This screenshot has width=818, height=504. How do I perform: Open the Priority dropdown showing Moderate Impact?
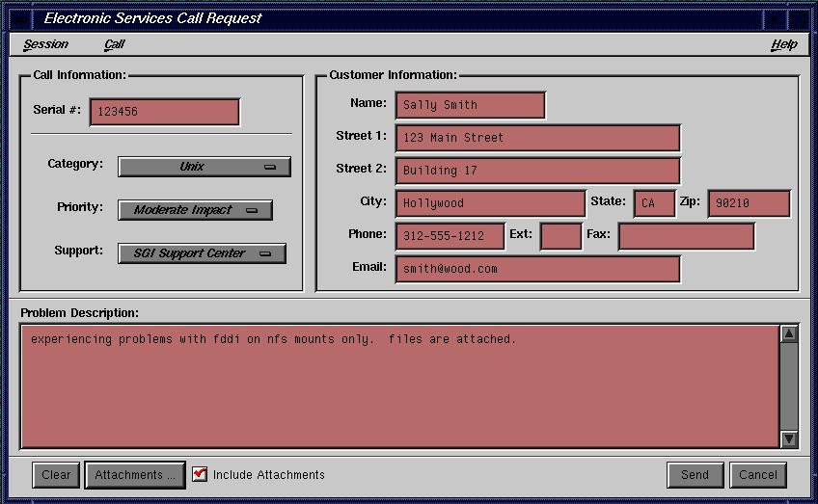(195, 210)
